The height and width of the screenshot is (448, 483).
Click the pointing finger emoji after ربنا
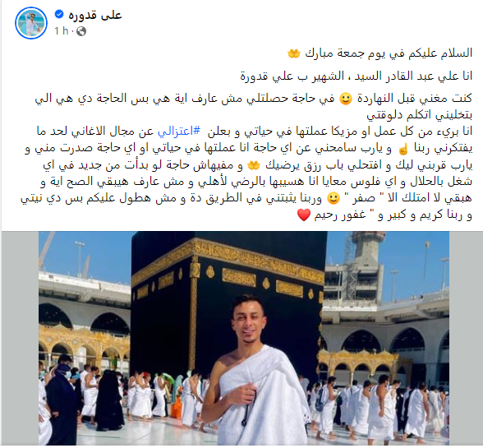tap(402, 150)
